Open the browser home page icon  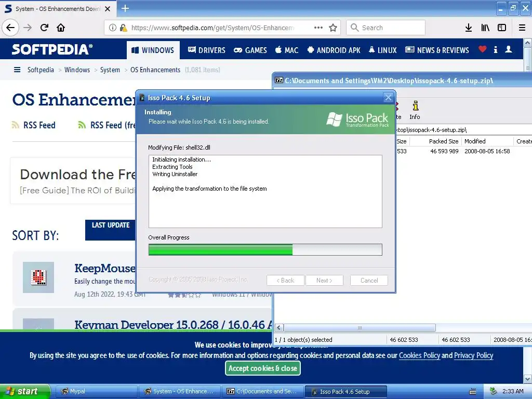61,28
